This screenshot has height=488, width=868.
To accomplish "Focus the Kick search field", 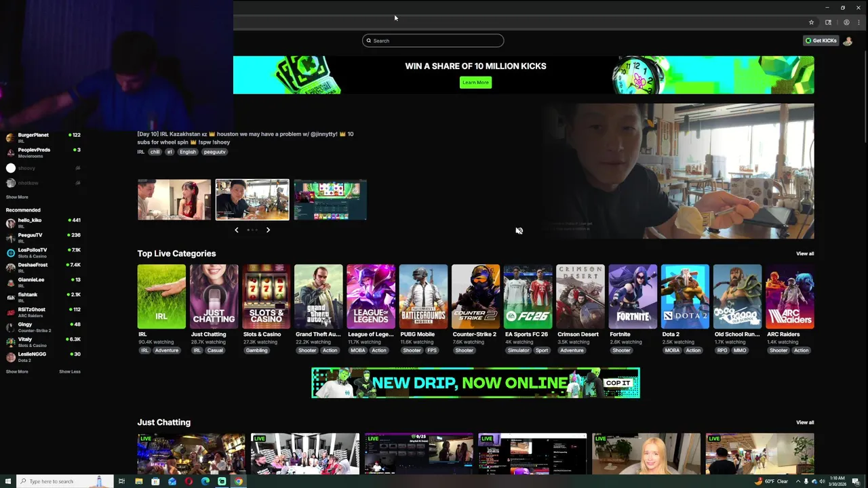I will (433, 41).
